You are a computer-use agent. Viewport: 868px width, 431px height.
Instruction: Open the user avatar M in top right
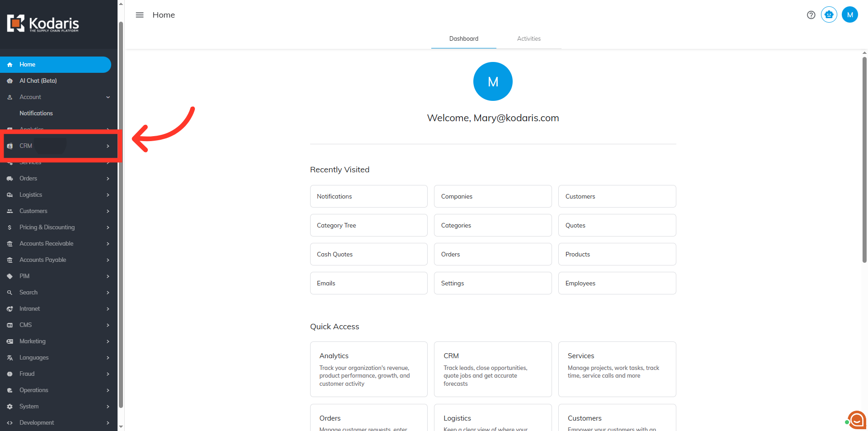coord(850,14)
